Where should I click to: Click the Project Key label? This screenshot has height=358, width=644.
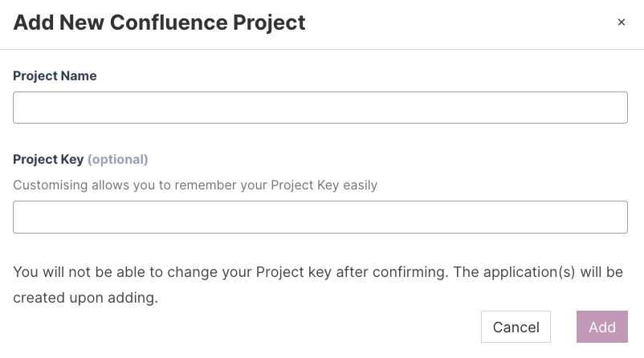click(47, 159)
